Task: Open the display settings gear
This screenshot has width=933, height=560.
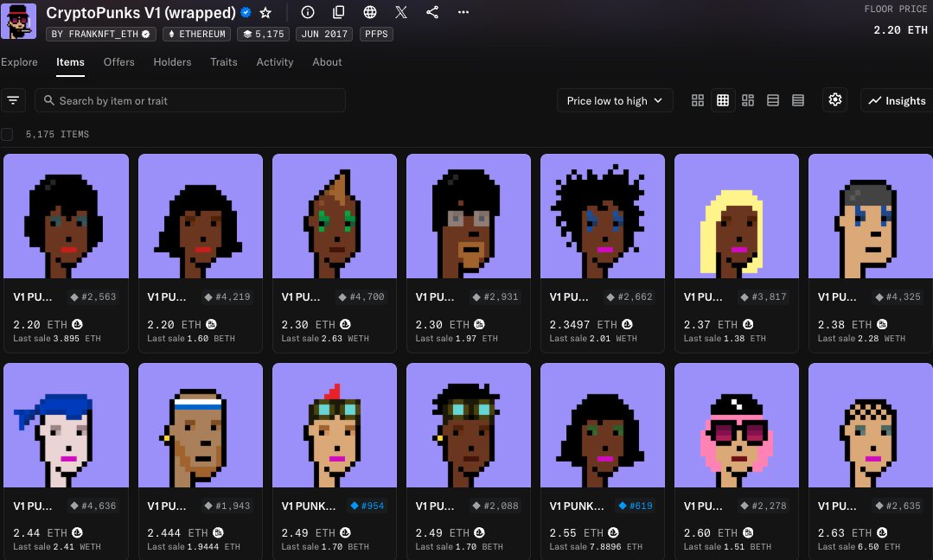Action: click(834, 99)
